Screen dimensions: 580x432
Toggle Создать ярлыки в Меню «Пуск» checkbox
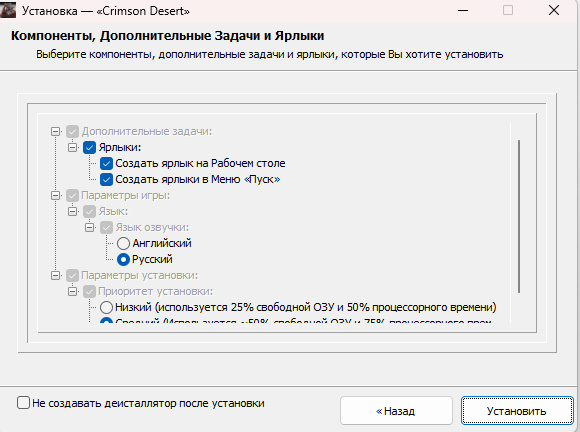click(x=107, y=179)
